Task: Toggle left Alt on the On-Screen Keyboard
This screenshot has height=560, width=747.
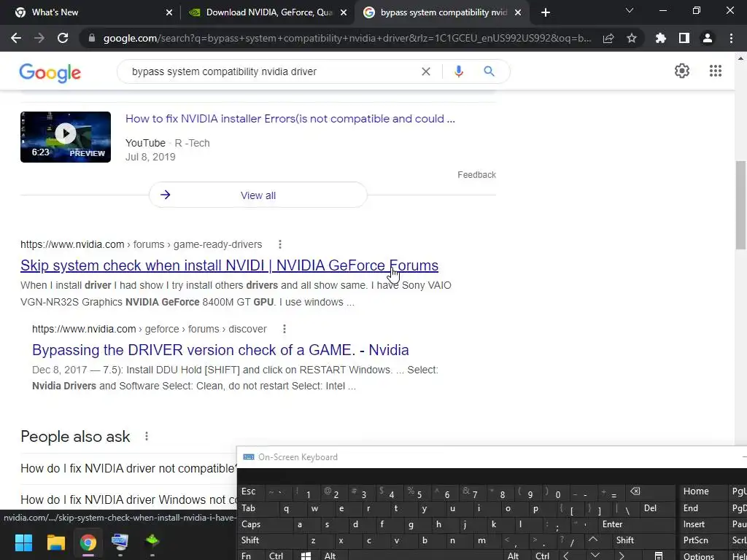Action: pos(333,555)
